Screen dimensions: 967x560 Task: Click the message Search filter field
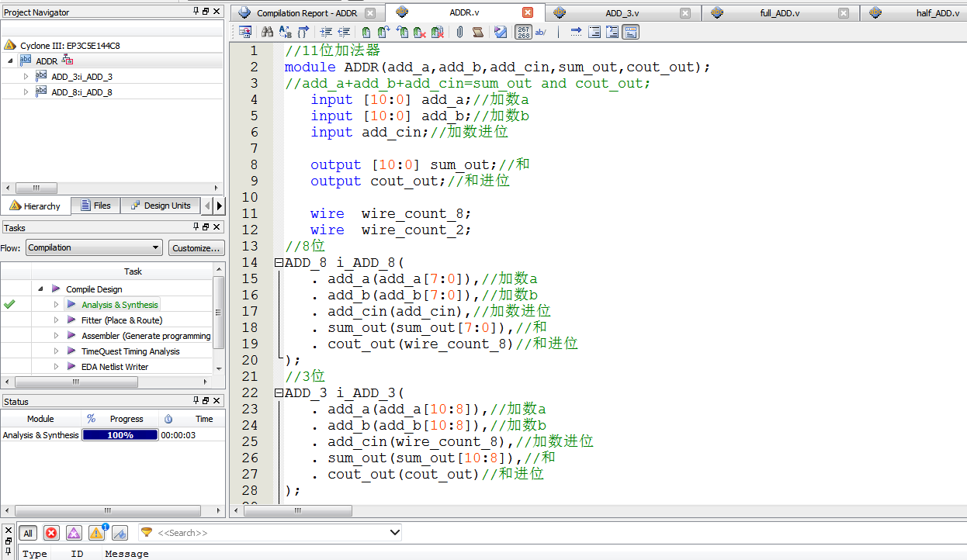point(270,533)
